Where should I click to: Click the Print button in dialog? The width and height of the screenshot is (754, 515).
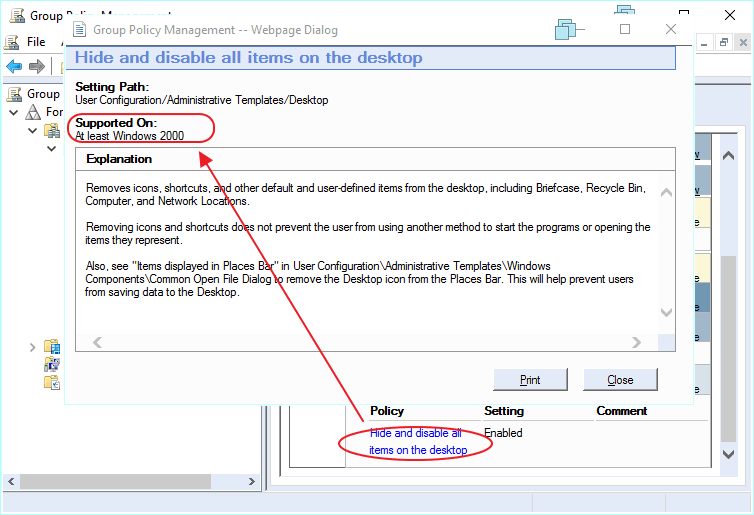[x=530, y=380]
